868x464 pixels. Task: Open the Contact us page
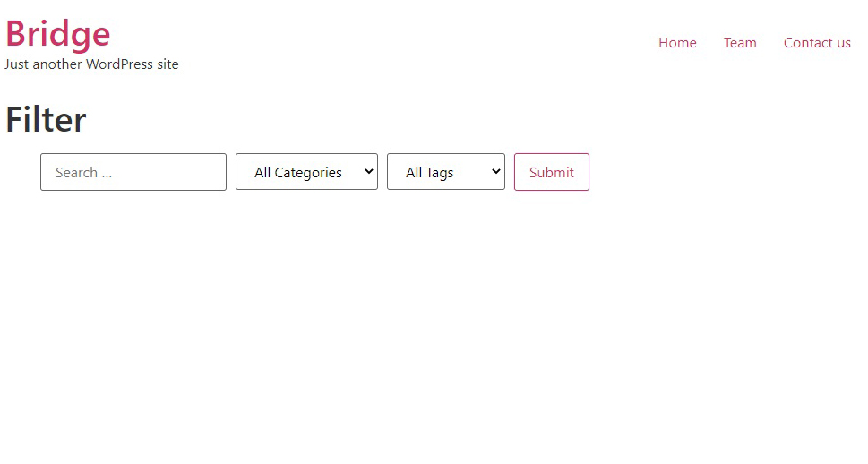coord(817,43)
